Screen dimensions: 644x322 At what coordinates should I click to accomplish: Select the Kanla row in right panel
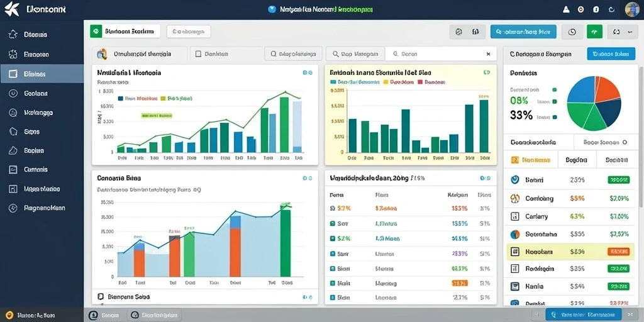(x=571, y=286)
